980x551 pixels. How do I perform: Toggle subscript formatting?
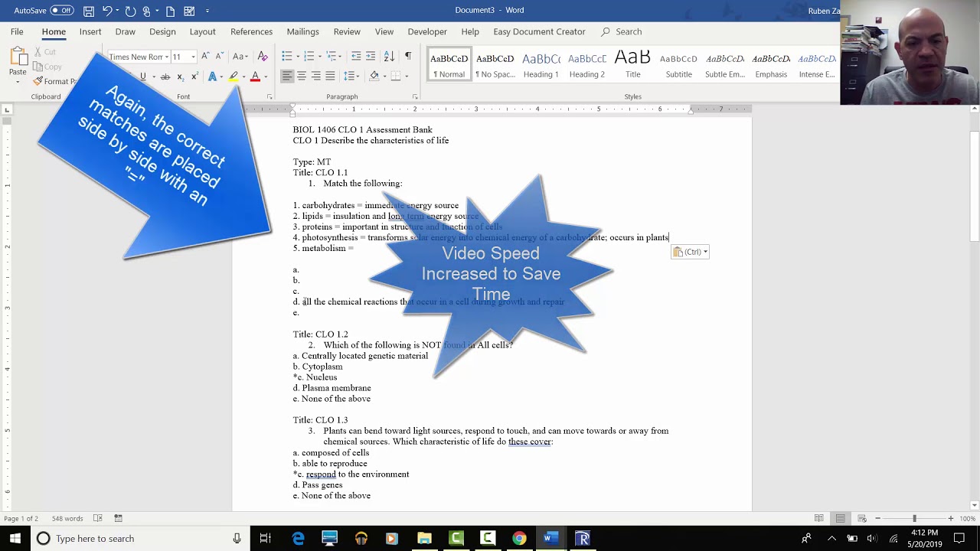pyautogui.click(x=180, y=77)
